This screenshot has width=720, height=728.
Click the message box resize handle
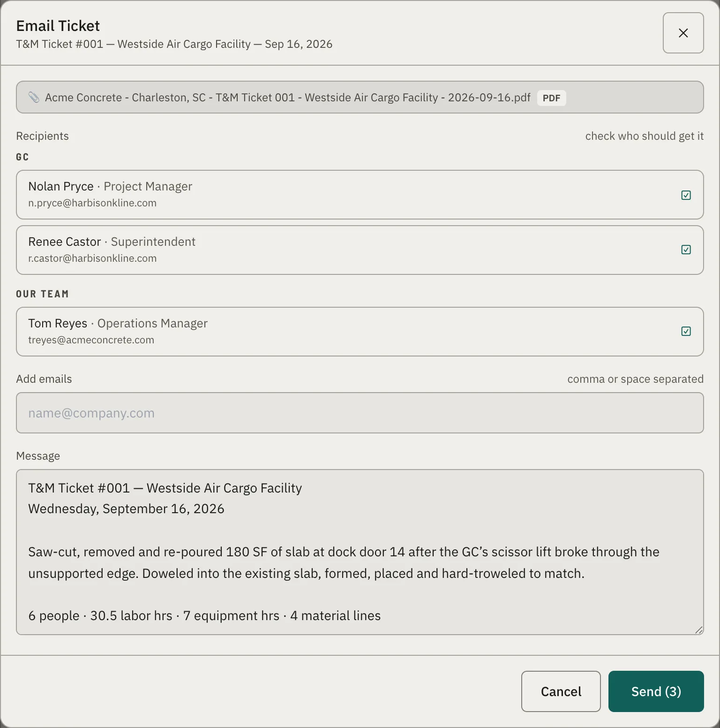(x=698, y=630)
